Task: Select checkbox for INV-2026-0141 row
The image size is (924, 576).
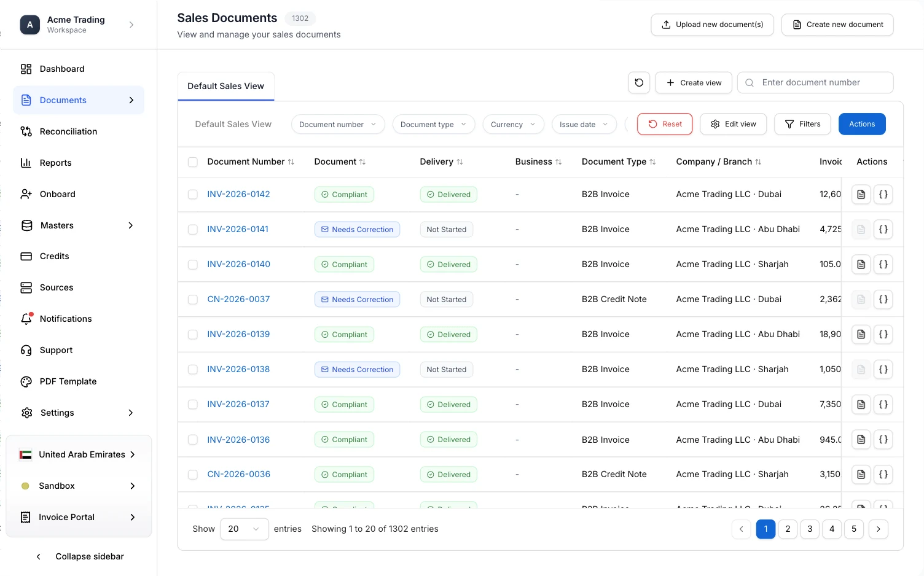Action: (x=193, y=230)
